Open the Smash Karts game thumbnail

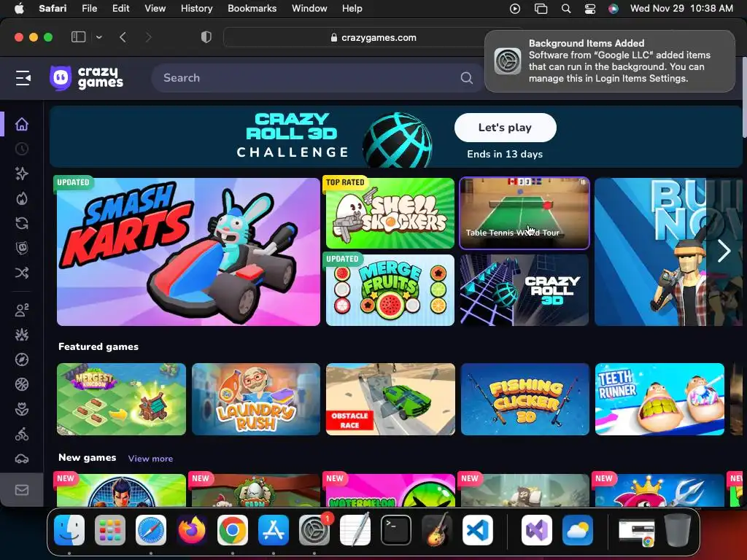[x=188, y=252]
